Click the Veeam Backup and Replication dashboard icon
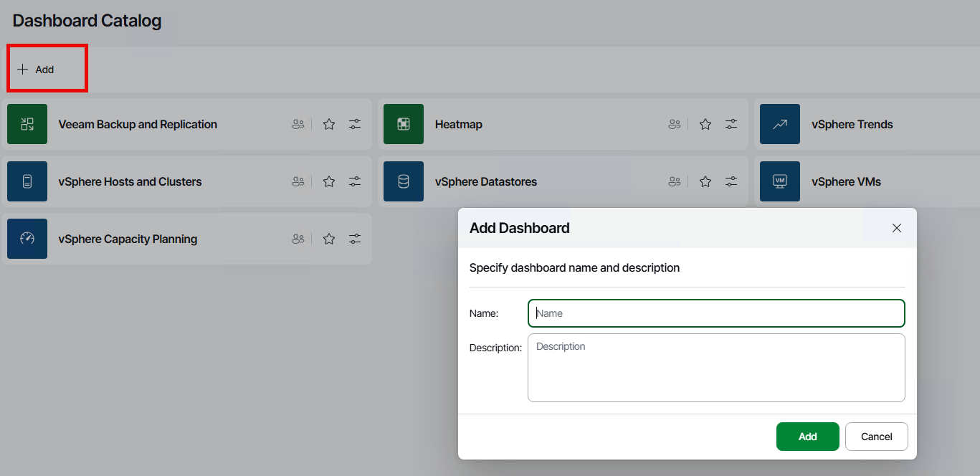 tap(27, 124)
